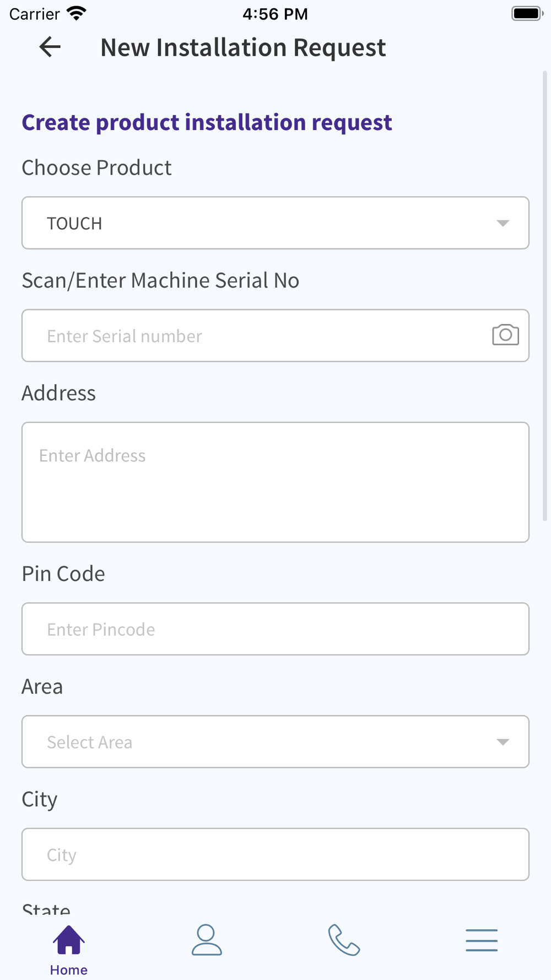The height and width of the screenshot is (980, 551).
Task: Go back using the arrow icon
Action: pos(50,47)
